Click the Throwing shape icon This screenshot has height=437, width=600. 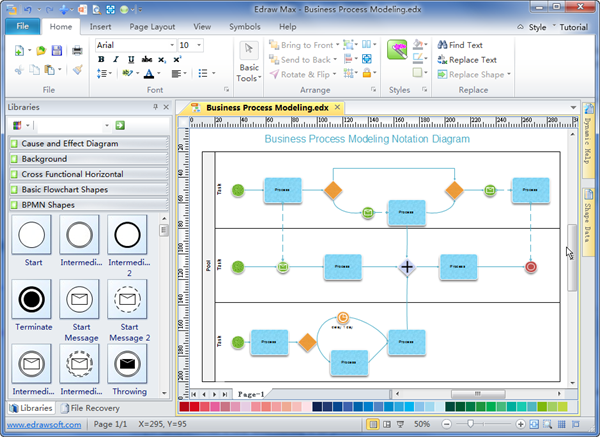(x=127, y=363)
